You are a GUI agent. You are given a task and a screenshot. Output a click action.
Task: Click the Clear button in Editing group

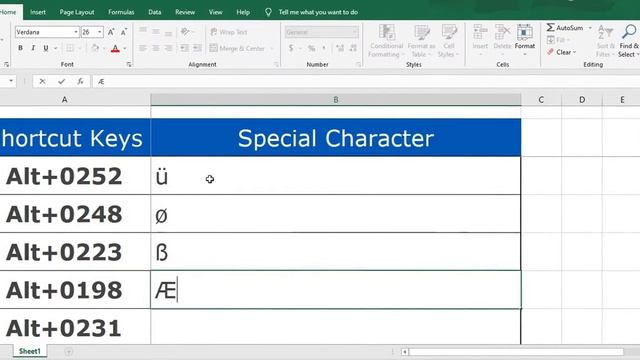562,52
